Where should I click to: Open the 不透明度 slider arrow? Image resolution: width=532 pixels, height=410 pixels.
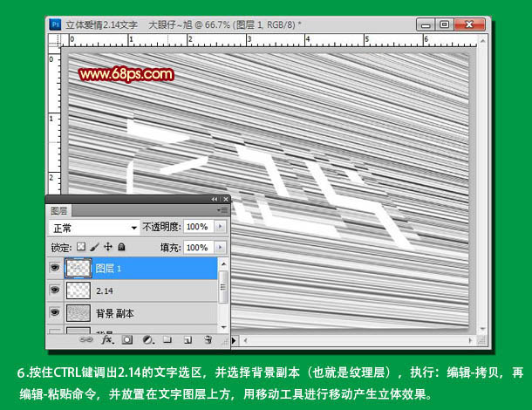pos(220,227)
